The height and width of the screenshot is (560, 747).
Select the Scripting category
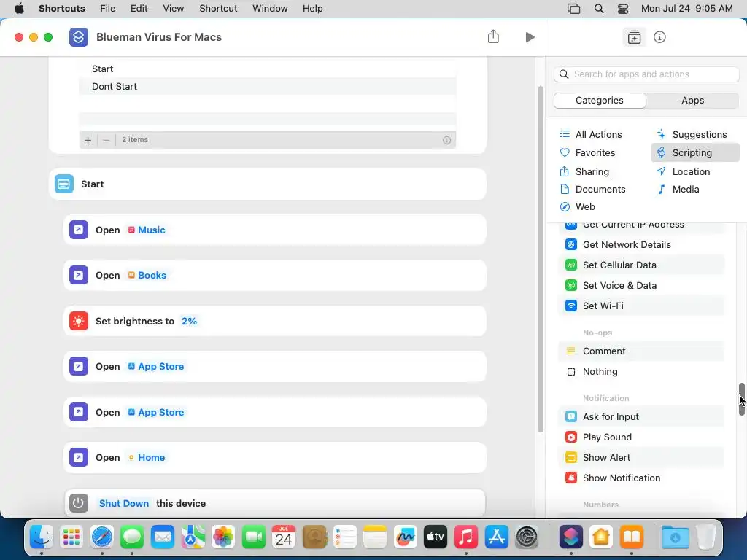coord(695,153)
